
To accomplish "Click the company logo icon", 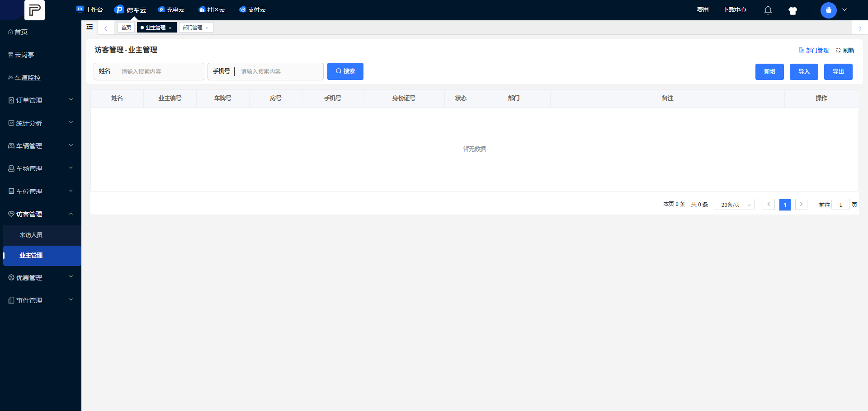I will point(34,9).
